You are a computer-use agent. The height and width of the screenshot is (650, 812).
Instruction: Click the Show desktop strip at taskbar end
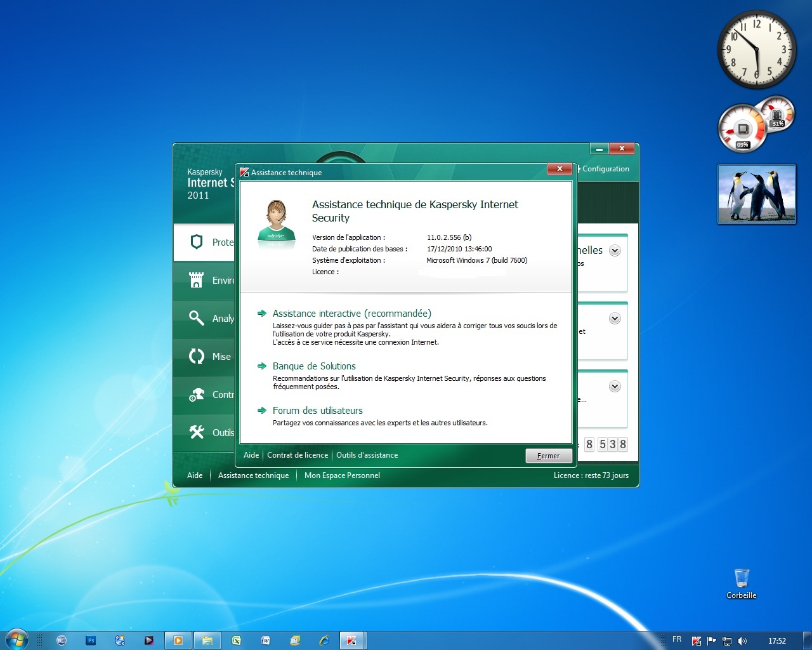pos(808,640)
